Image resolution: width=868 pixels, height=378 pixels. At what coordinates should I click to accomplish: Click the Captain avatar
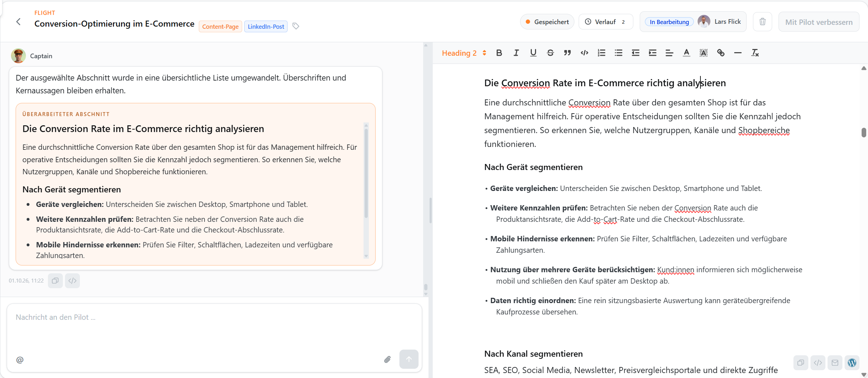[x=18, y=56]
